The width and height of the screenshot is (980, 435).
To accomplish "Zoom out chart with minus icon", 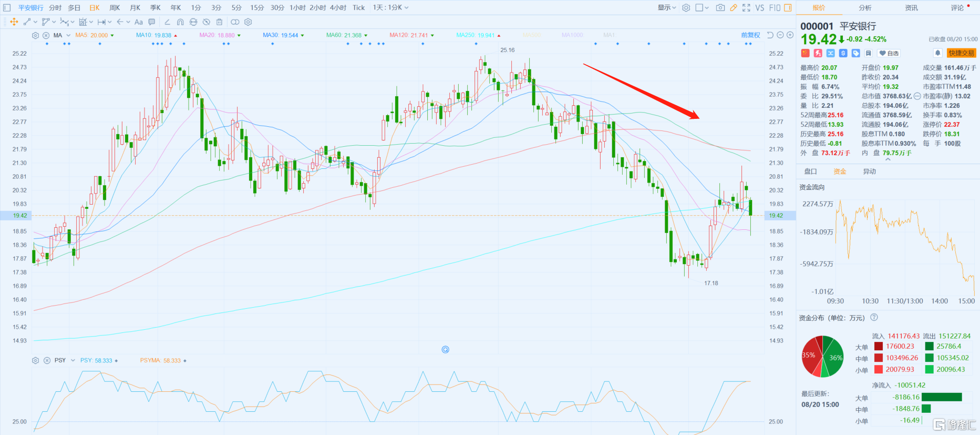I will click(780, 35).
